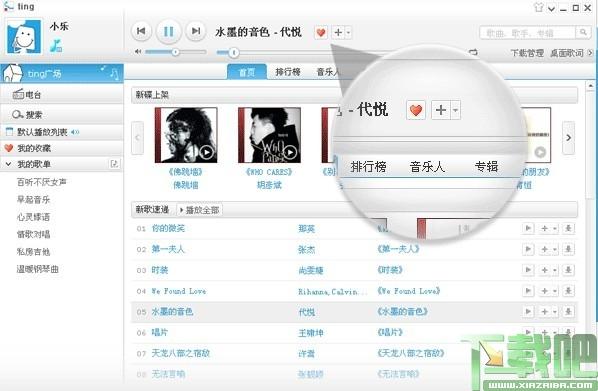Download We Found Love with row icon
The width and height of the screenshot is (598, 391).
tap(568, 291)
